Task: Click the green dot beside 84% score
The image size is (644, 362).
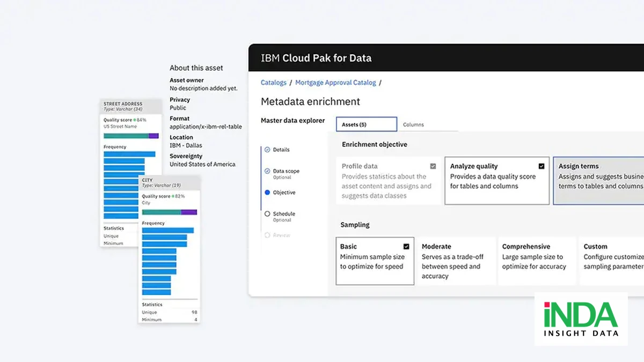Action: 135,120
